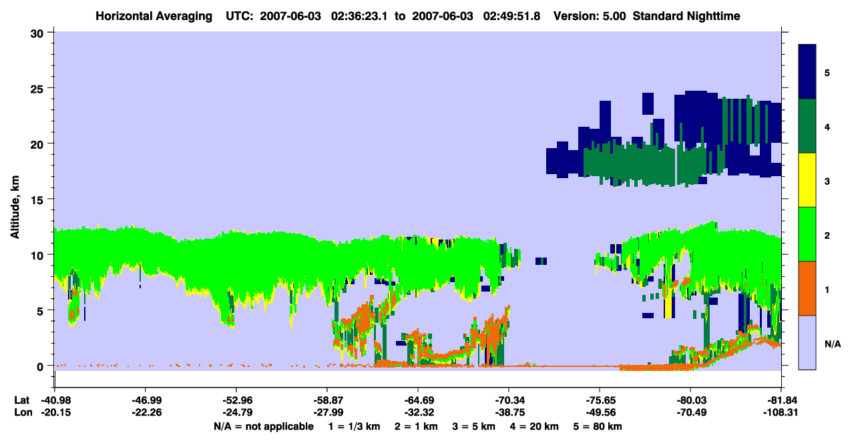Click the color bar label '3'
The width and height of the screenshot is (868, 445).
pyautogui.click(x=827, y=180)
